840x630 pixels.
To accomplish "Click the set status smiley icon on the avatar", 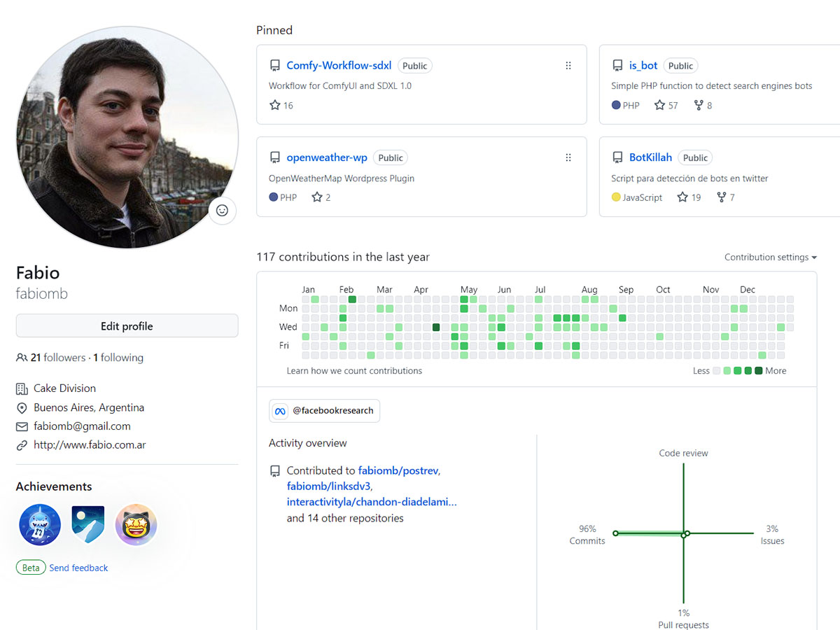I will point(222,210).
